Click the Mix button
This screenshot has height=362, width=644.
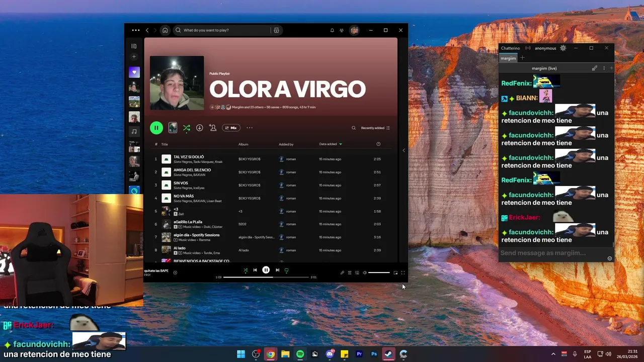(231, 128)
